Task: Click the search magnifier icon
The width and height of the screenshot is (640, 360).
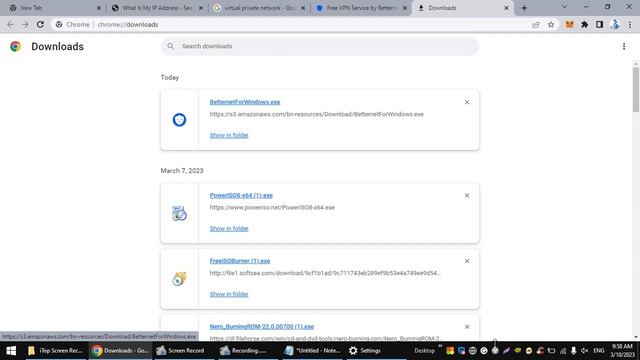Action: coord(171,46)
